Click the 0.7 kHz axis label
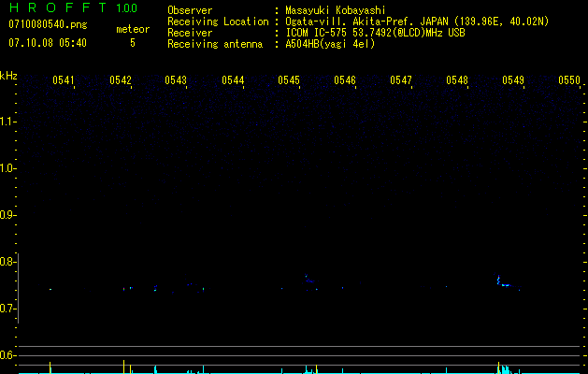This screenshot has height=374, width=588. pos(7,309)
